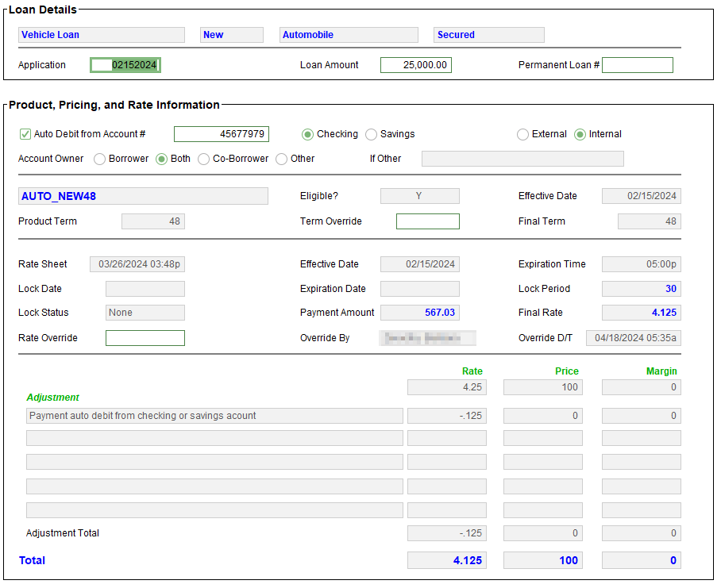Select the auto debit adjustment description row
Screen dimensions: 721x588
[x=214, y=416]
